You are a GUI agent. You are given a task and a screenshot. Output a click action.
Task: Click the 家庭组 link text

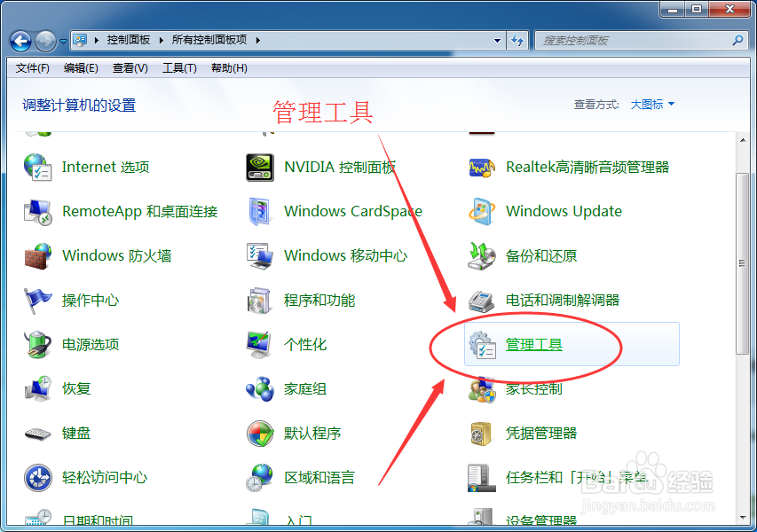tap(305, 389)
